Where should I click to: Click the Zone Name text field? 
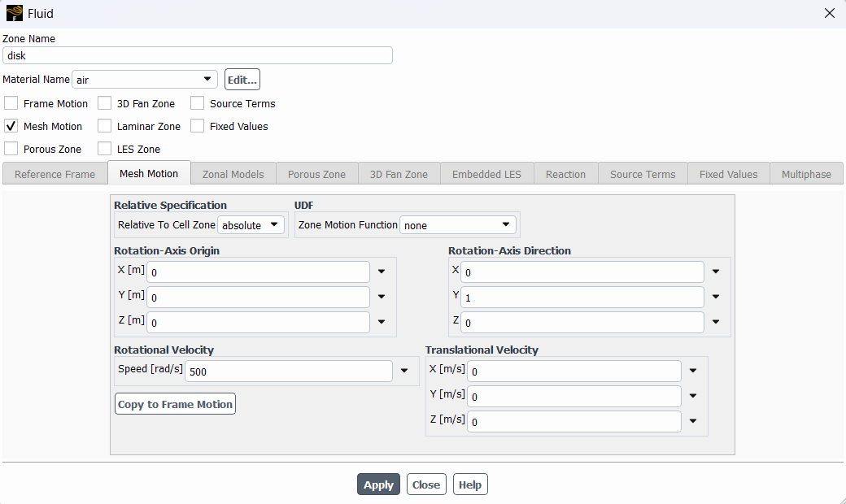[x=198, y=55]
